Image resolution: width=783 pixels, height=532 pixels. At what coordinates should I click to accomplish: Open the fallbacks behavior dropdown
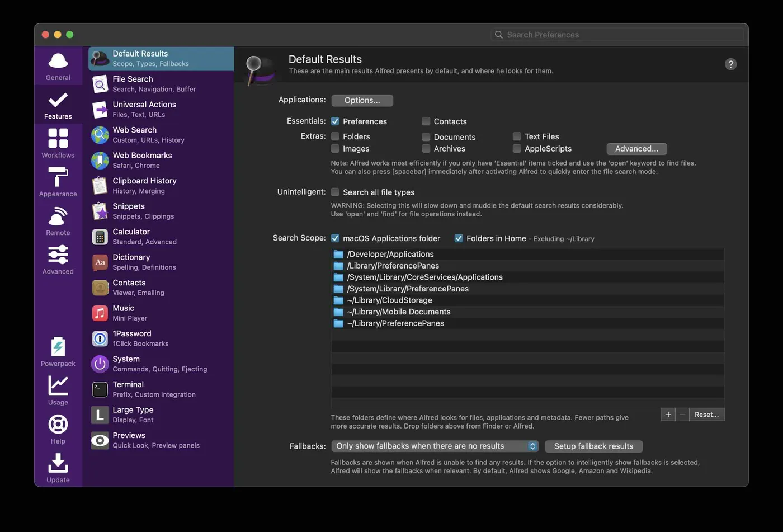[x=434, y=446]
